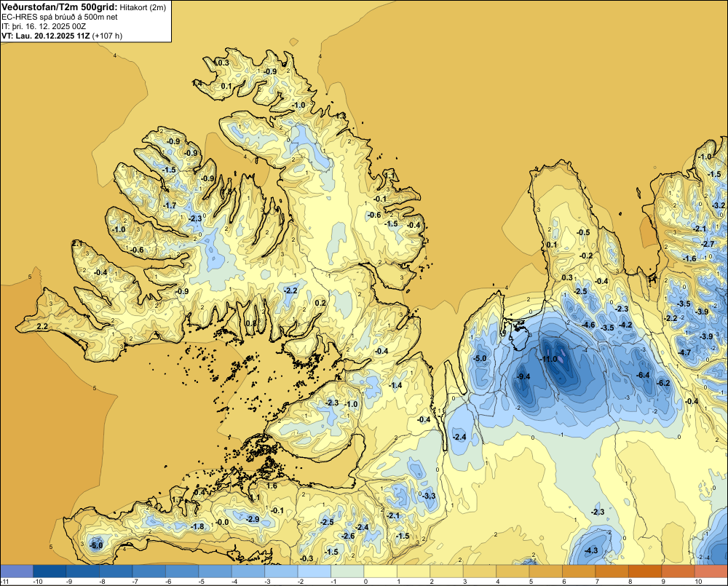The width and height of the screenshot is (728, 586).
Task: Click the '-1.7' temperature label
Action: click(170, 206)
